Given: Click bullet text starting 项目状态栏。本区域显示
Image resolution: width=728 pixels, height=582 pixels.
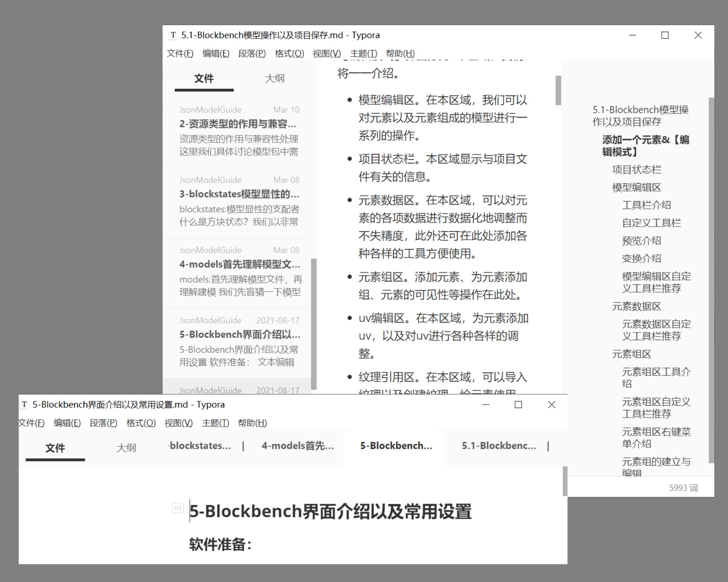Looking at the screenshot, I should pos(443,168).
